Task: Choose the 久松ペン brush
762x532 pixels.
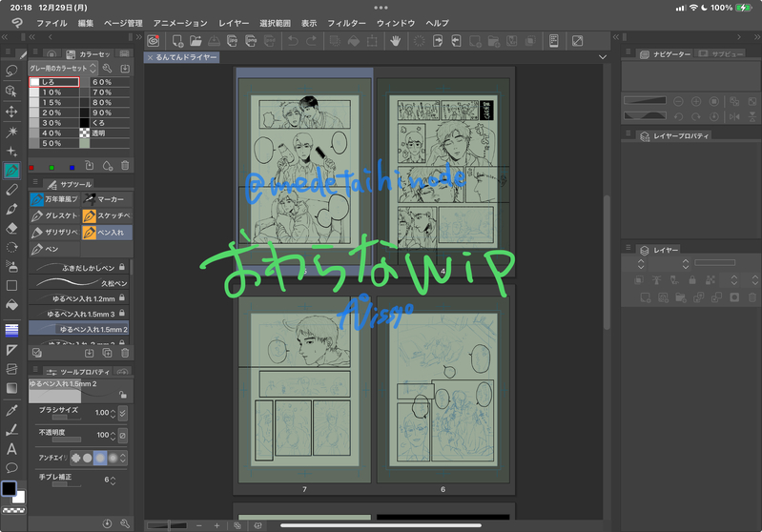Action: pyautogui.click(x=79, y=283)
